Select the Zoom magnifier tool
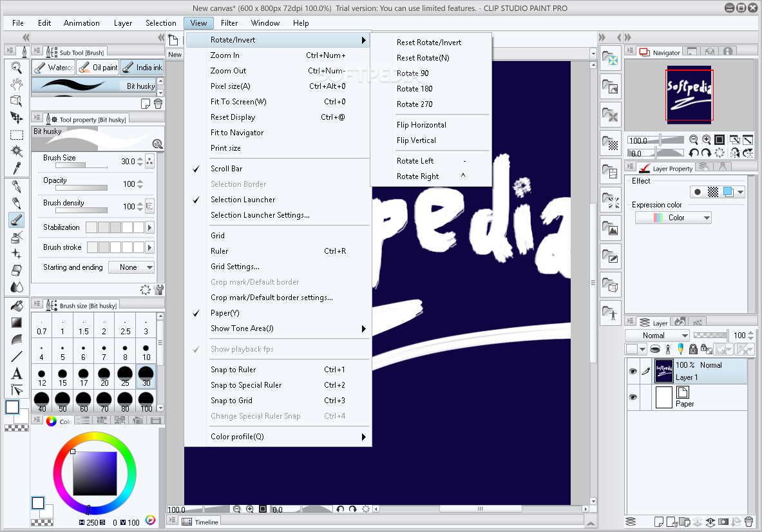This screenshot has width=762, height=532. 17,68
